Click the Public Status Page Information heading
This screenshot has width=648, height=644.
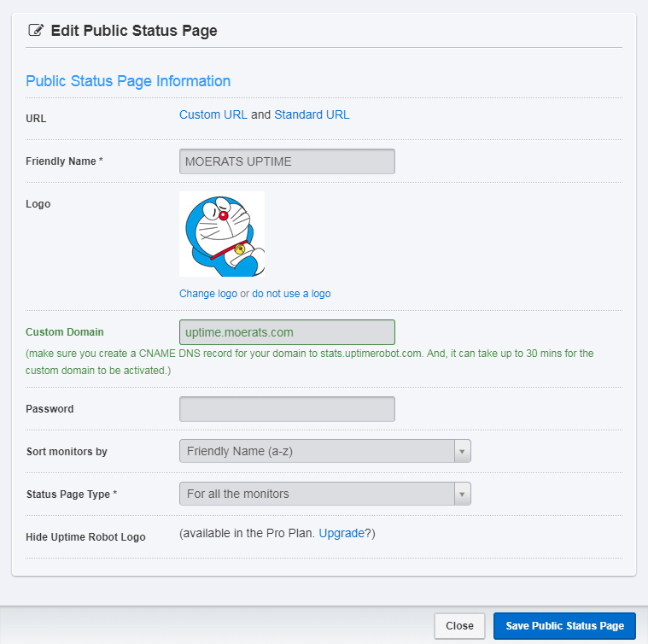[128, 81]
